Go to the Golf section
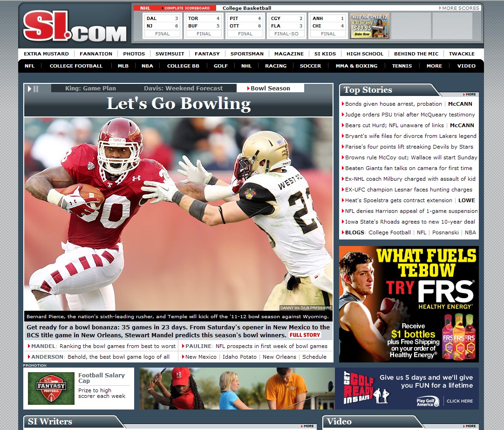The height and width of the screenshot is (430, 504). pos(220,66)
